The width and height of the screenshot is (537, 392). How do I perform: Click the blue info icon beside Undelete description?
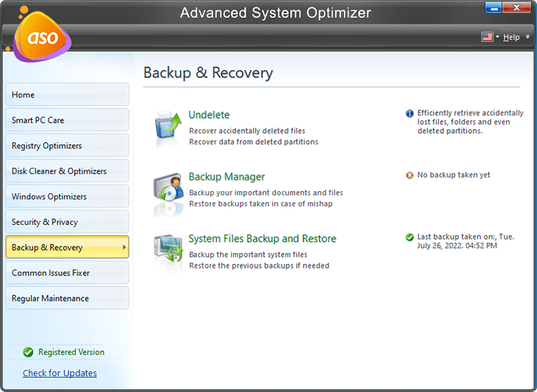point(409,113)
